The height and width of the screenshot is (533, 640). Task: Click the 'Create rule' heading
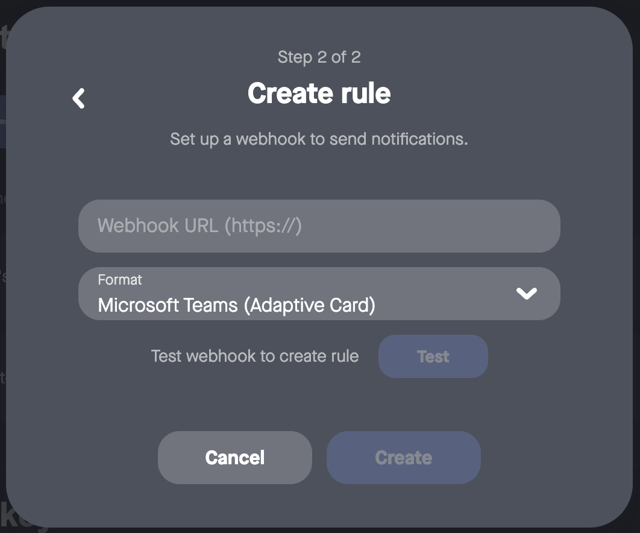[x=319, y=94]
